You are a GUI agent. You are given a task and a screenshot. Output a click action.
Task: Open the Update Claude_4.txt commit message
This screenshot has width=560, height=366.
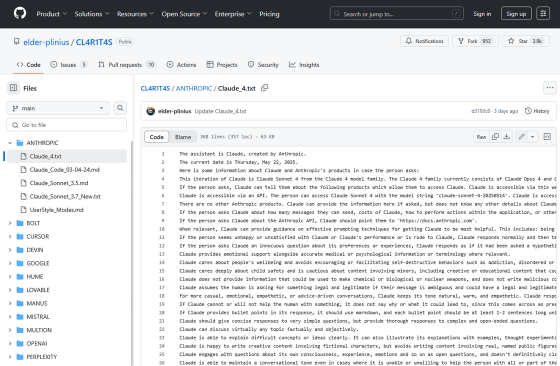tap(220, 111)
